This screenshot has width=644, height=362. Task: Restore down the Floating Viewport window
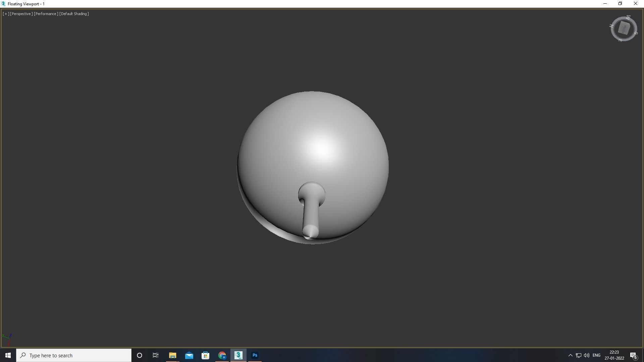pos(620,4)
